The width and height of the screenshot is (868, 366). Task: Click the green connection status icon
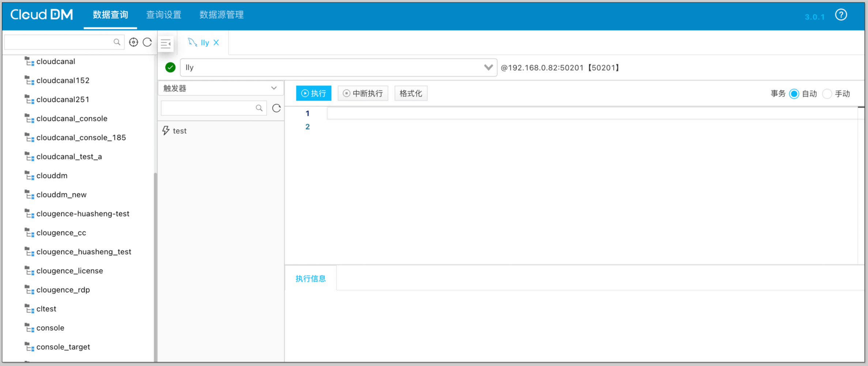click(170, 68)
